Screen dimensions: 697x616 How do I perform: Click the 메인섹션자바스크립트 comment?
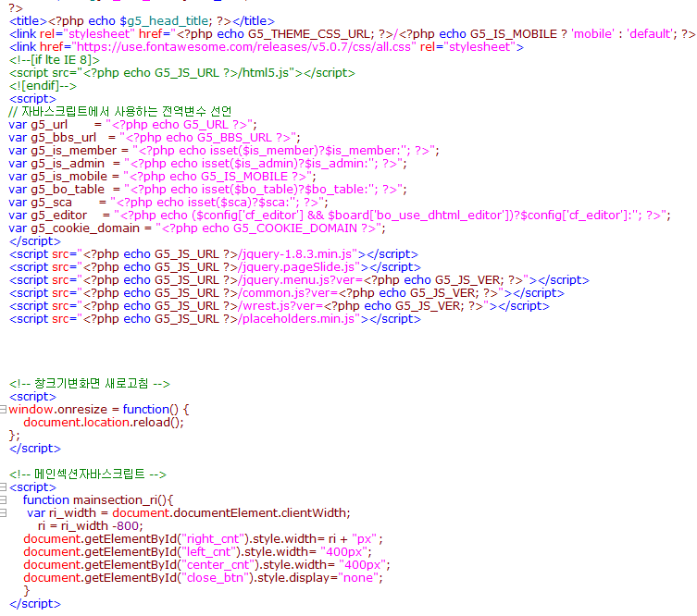(x=88, y=474)
